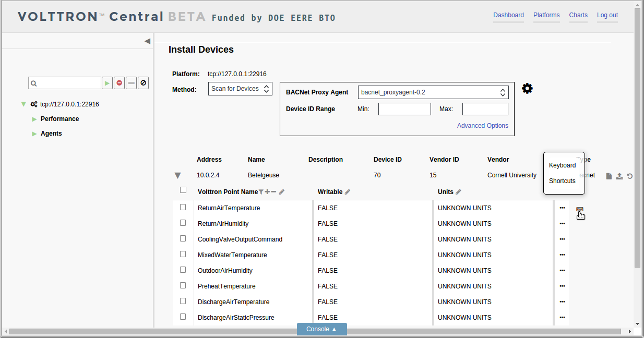Open the Method Scan for Devices dropdown
Viewport: 644px width, 338px height.
pyautogui.click(x=240, y=89)
